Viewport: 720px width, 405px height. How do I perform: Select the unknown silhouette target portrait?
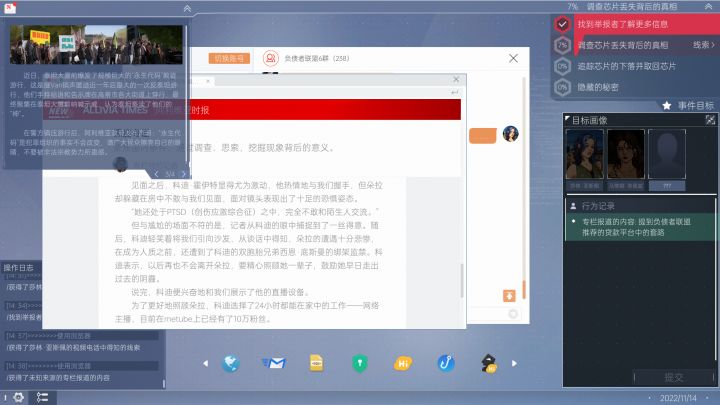tap(667, 154)
